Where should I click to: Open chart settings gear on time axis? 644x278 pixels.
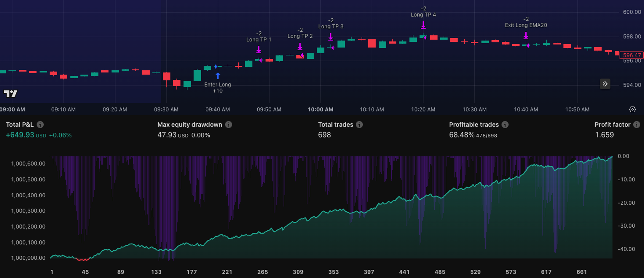(x=632, y=109)
